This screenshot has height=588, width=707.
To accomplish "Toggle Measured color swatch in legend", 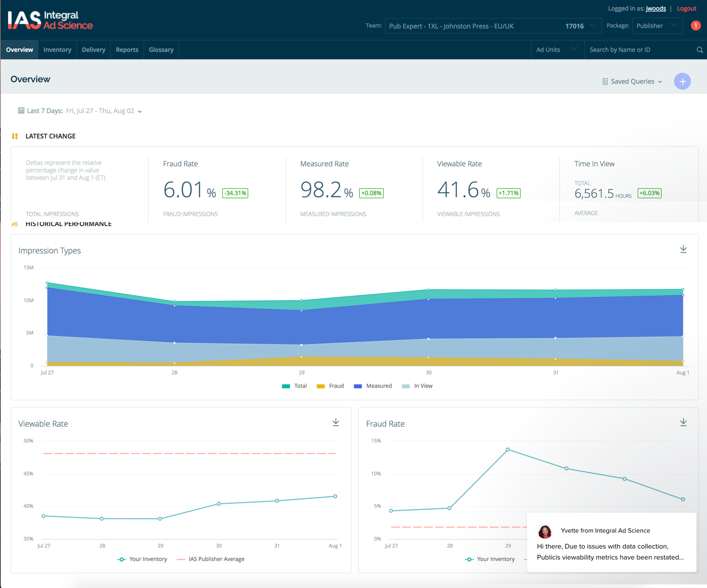I will pyautogui.click(x=358, y=386).
